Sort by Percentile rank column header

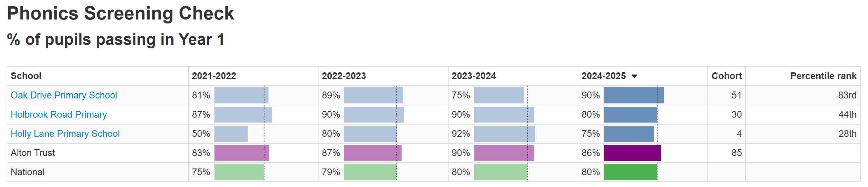pos(823,76)
